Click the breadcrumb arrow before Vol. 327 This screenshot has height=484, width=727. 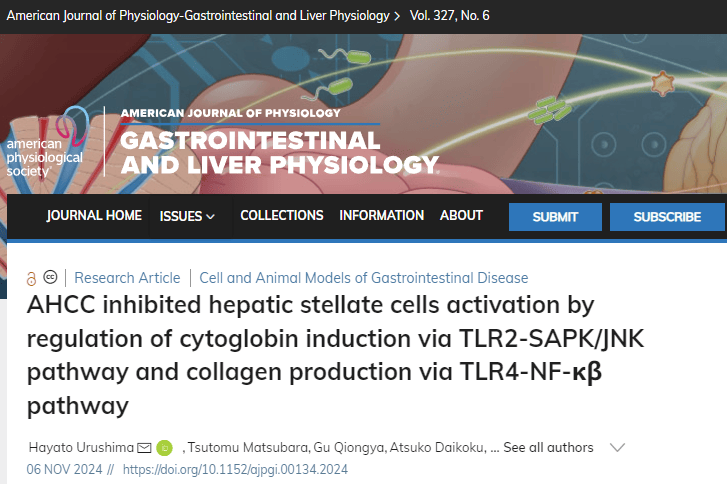pyautogui.click(x=399, y=17)
